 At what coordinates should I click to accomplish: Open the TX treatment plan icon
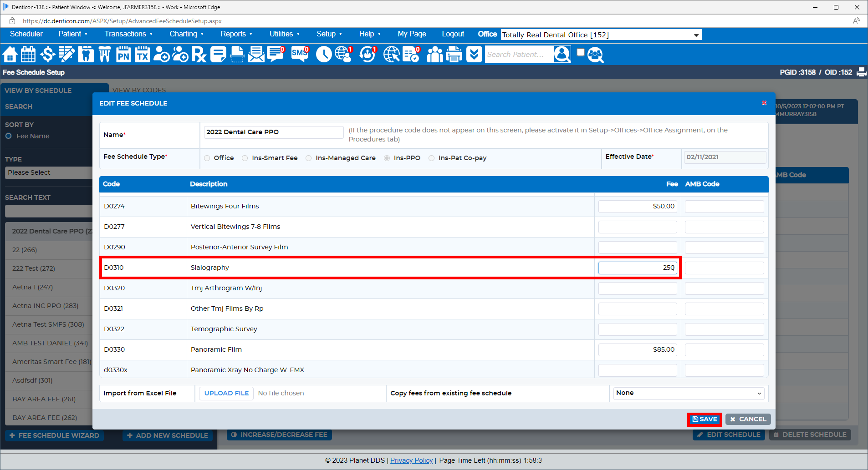[x=142, y=54]
